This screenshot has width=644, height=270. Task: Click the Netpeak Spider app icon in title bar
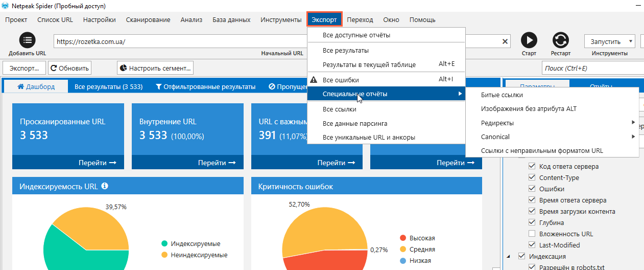coord(6,6)
